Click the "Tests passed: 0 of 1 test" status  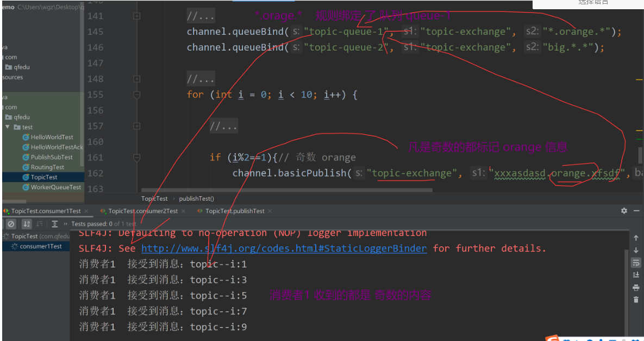click(103, 224)
